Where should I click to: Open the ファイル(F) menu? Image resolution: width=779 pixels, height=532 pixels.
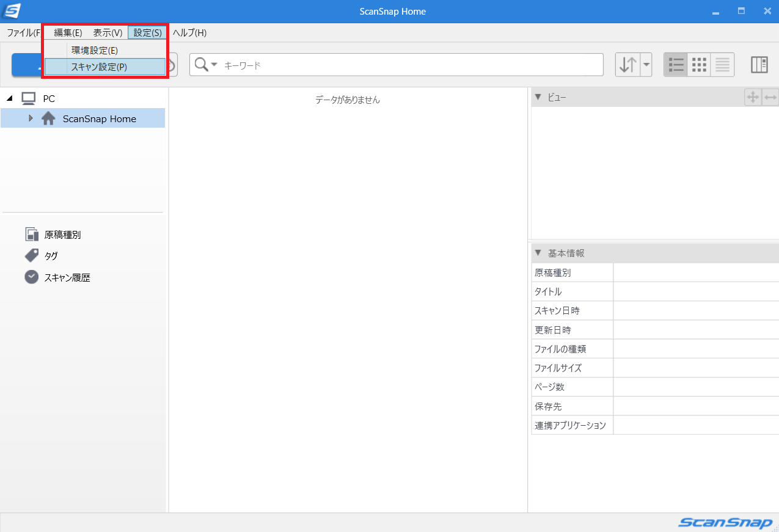click(23, 33)
